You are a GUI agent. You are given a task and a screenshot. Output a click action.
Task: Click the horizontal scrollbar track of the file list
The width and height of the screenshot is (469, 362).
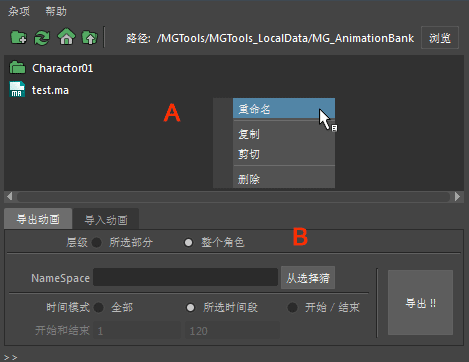(233, 197)
